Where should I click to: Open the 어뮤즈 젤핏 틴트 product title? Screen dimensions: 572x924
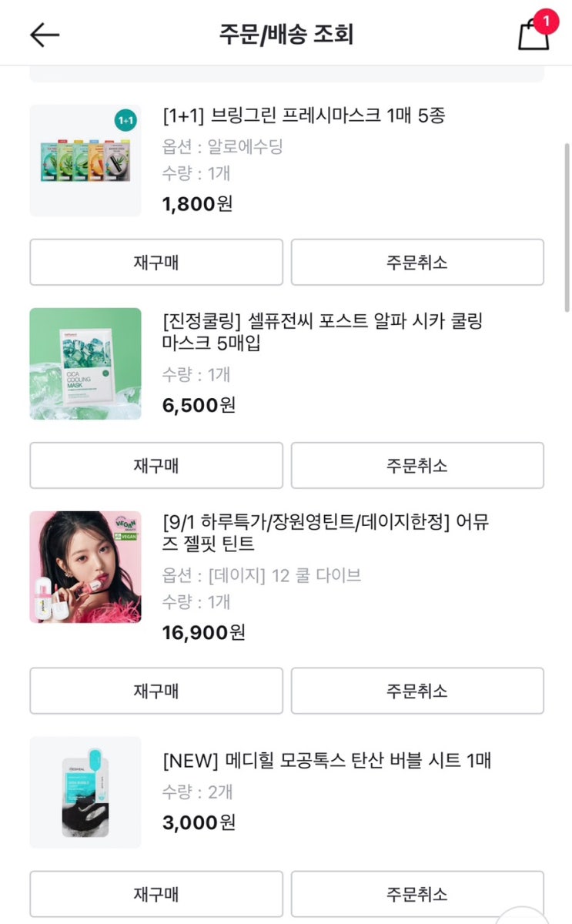[x=326, y=533]
